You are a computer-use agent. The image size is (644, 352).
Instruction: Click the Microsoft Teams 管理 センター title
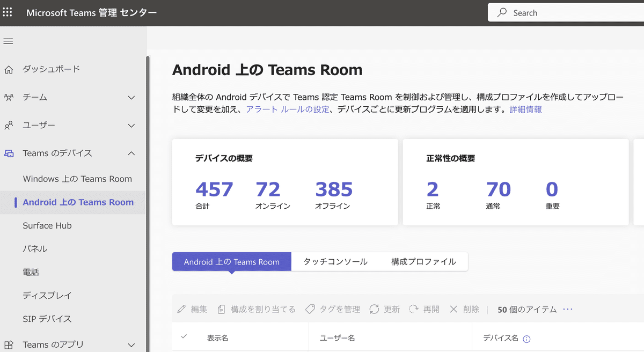[x=92, y=13]
